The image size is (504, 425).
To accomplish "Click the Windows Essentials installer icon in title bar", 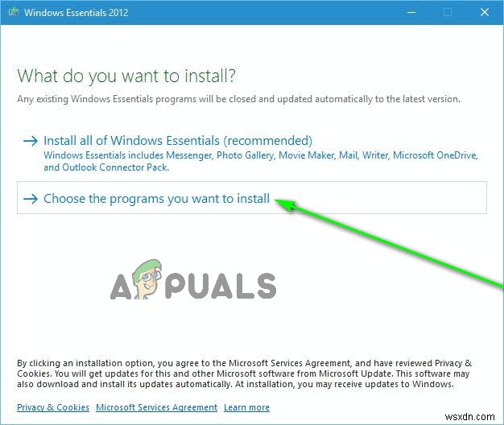I will click(14, 12).
